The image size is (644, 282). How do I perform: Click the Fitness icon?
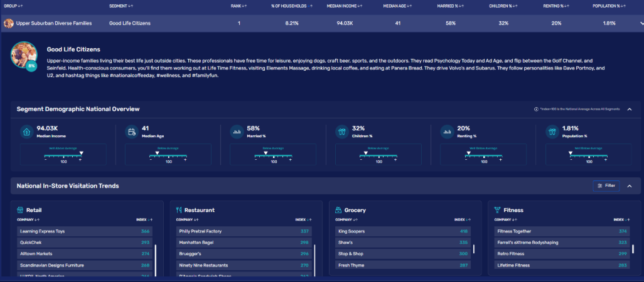point(497,210)
